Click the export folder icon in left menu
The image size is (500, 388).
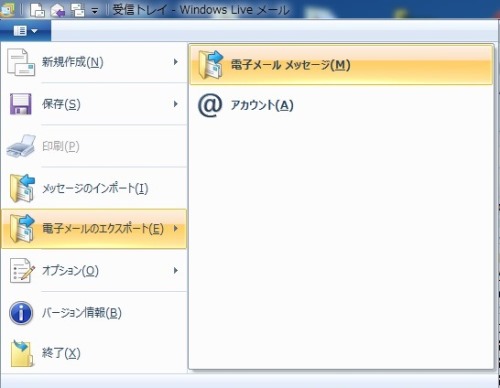click(22, 229)
